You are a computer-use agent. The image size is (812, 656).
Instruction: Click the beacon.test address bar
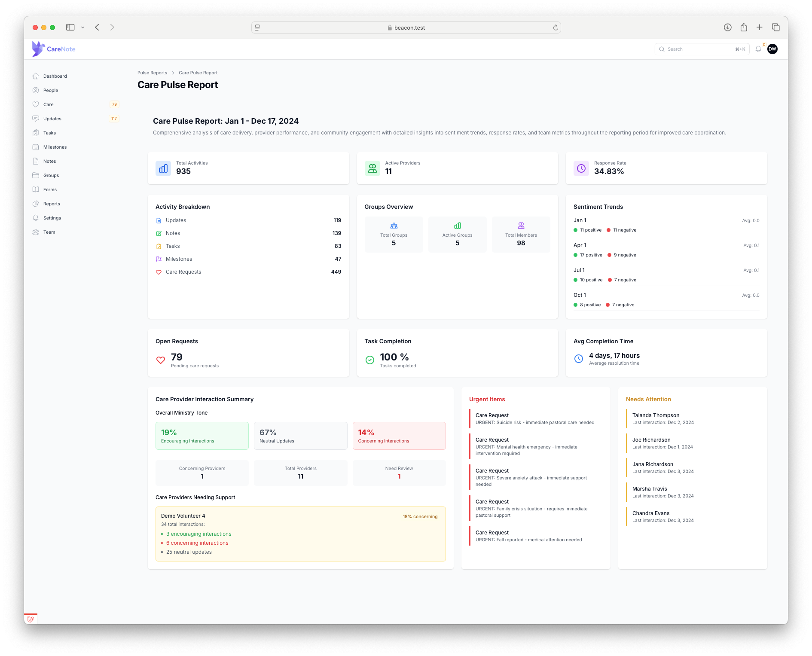406,27
